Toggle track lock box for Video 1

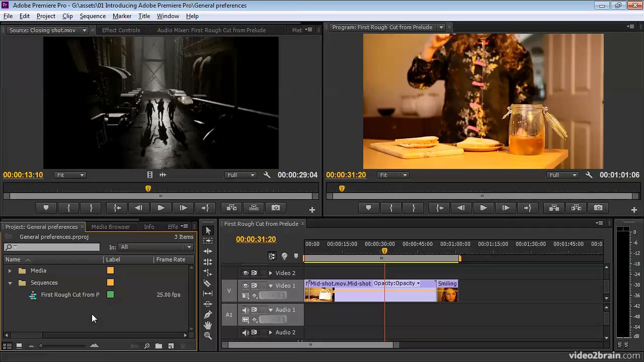click(x=263, y=286)
